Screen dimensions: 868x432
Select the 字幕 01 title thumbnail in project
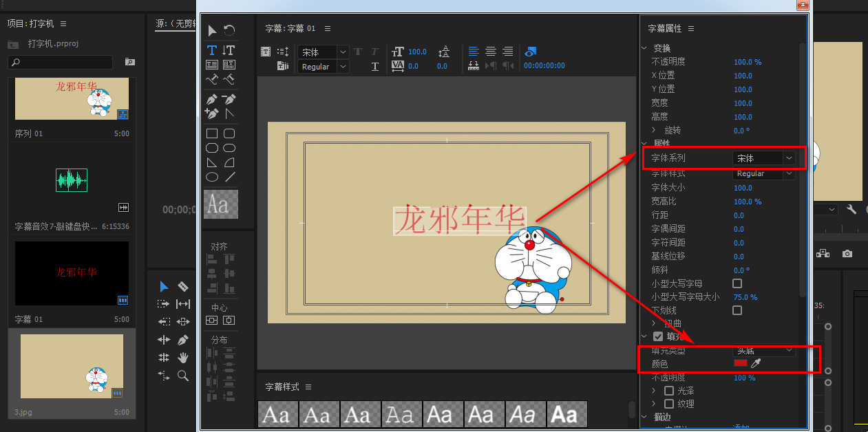[72, 273]
